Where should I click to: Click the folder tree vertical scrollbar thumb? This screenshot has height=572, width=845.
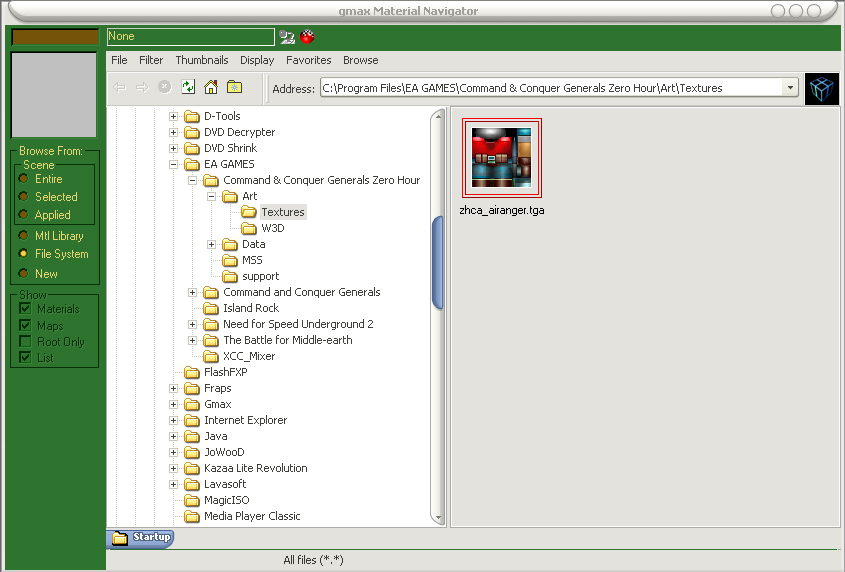click(x=438, y=263)
